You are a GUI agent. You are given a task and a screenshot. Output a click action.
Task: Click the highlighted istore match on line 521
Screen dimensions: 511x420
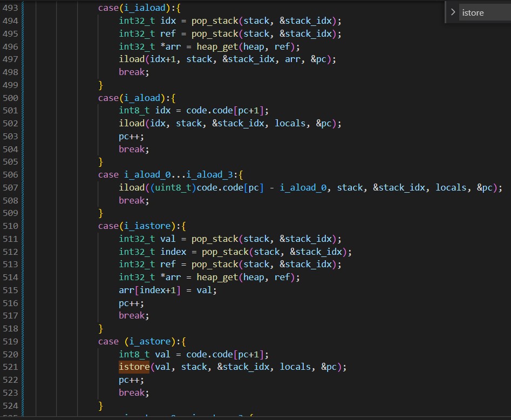coord(134,367)
